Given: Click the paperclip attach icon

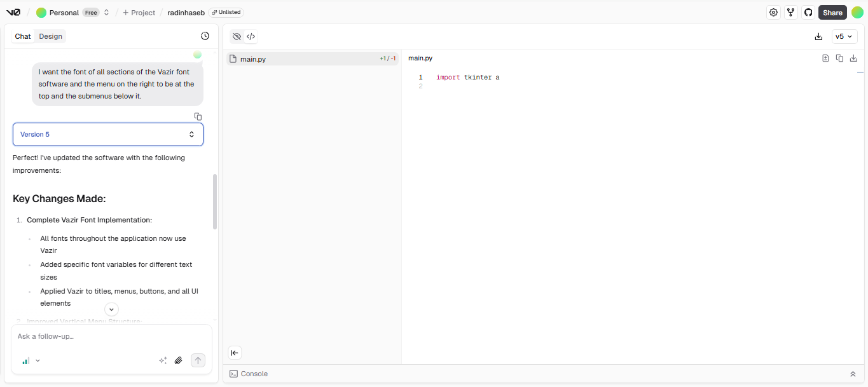Looking at the screenshot, I should tap(179, 360).
